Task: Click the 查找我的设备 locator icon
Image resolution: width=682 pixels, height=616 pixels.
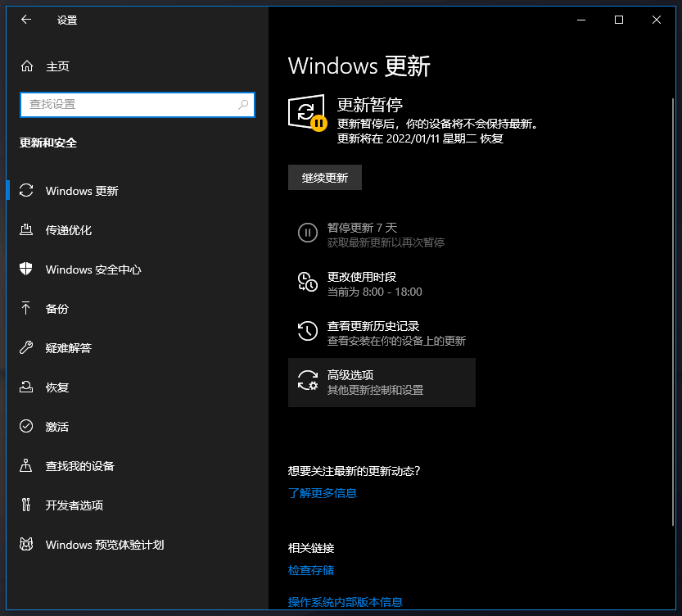Action: pyautogui.click(x=26, y=465)
